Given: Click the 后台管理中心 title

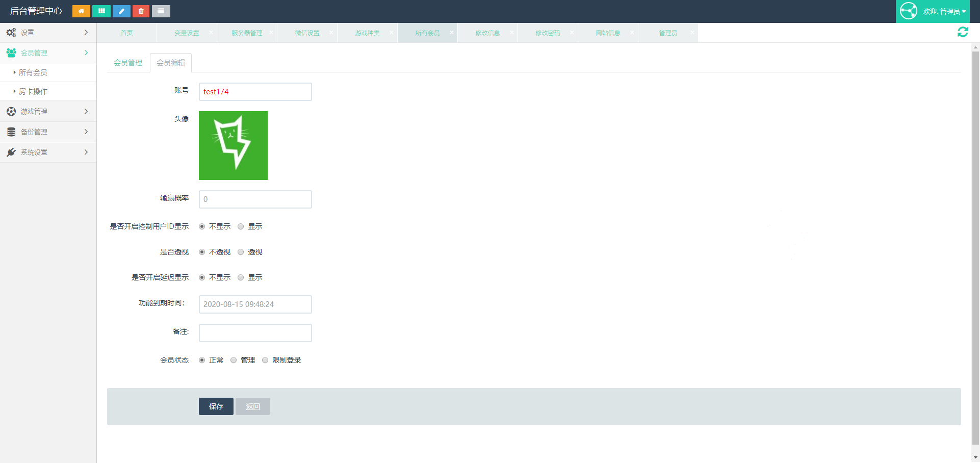Looking at the screenshot, I should pos(36,11).
